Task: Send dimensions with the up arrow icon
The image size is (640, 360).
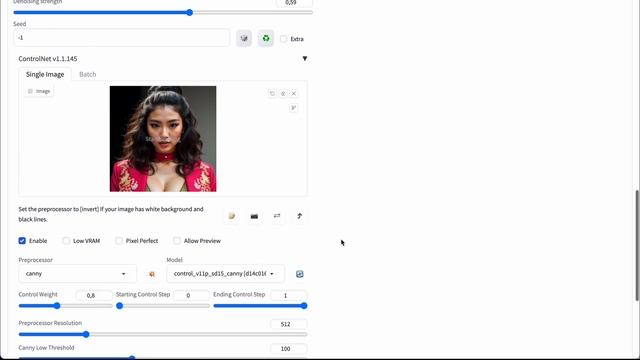Action: click(x=300, y=216)
